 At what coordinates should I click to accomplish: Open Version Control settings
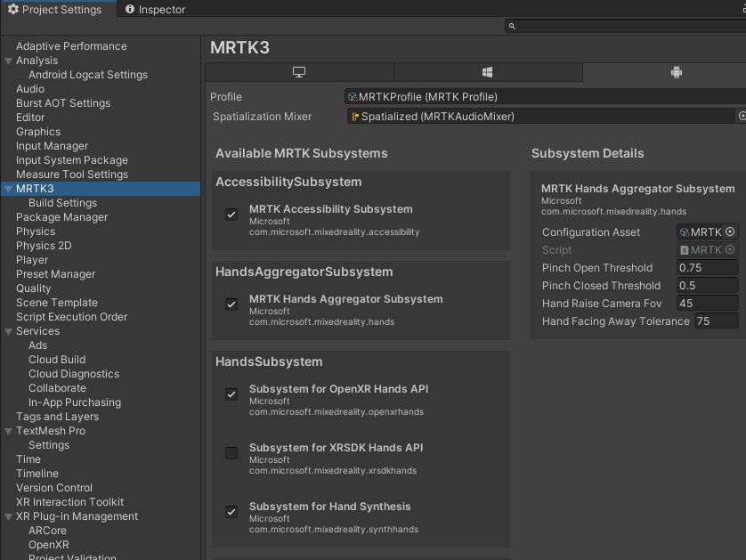[54, 489]
